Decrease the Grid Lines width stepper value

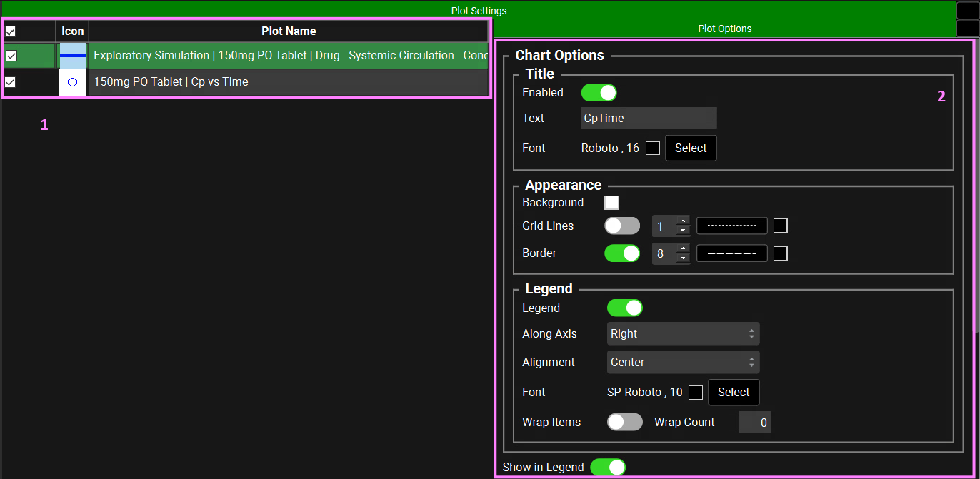click(x=683, y=231)
